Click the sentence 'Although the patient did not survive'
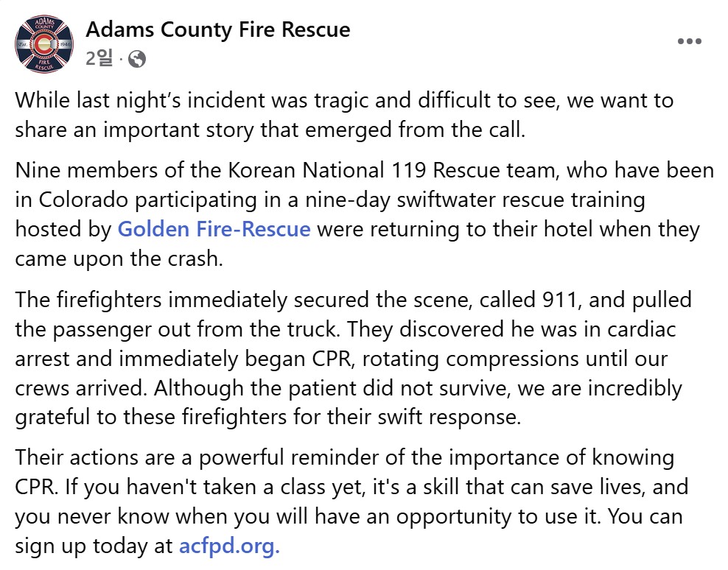The image size is (728, 570). (x=332, y=389)
